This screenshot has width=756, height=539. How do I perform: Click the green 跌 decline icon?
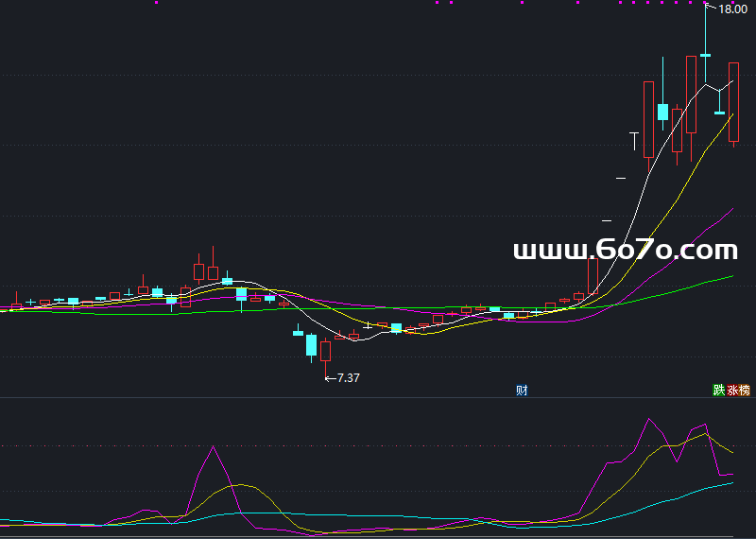[x=719, y=390]
